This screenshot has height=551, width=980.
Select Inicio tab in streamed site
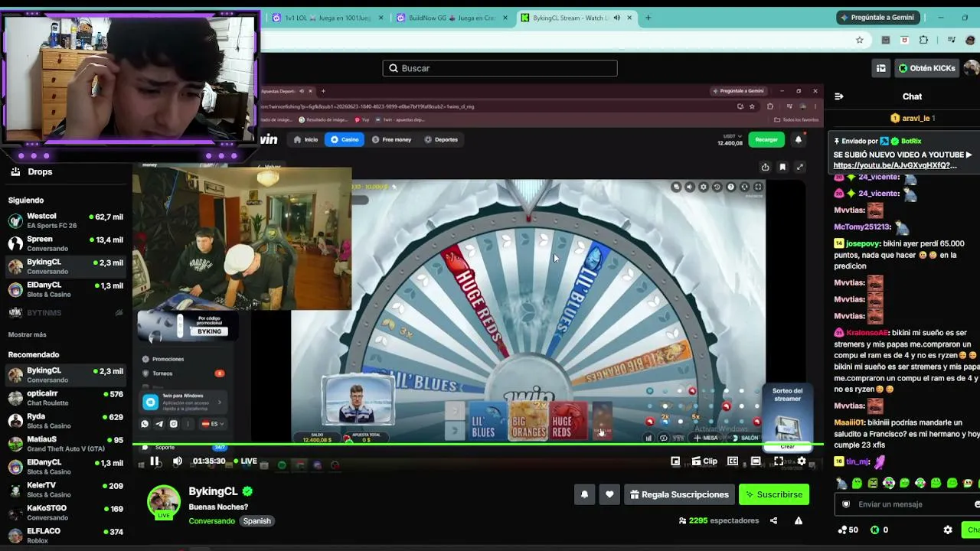305,139
